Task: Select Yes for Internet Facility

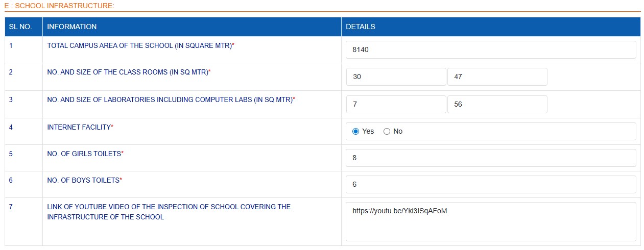Action: pos(356,132)
